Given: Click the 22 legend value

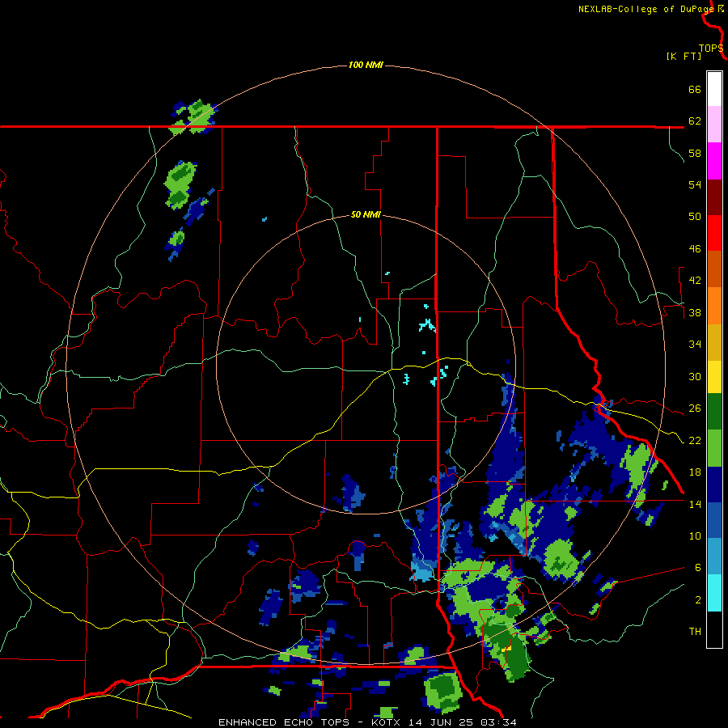Looking at the screenshot, I should [695, 440].
